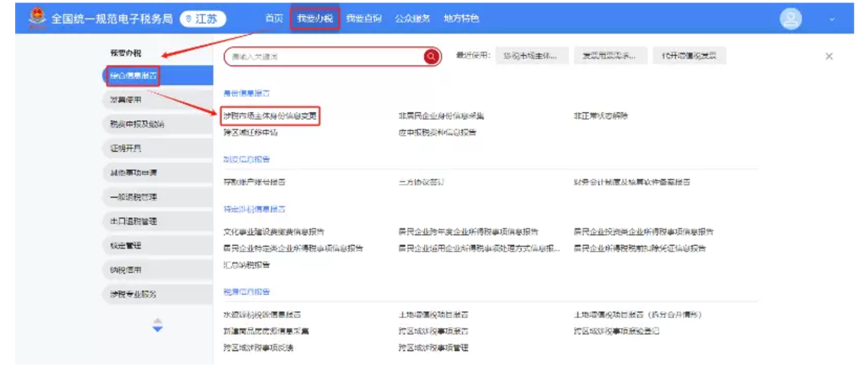Open the 涉税市场主体身份信息变更 link
The height and width of the screenshot is (370, 868).
point(270,116)
